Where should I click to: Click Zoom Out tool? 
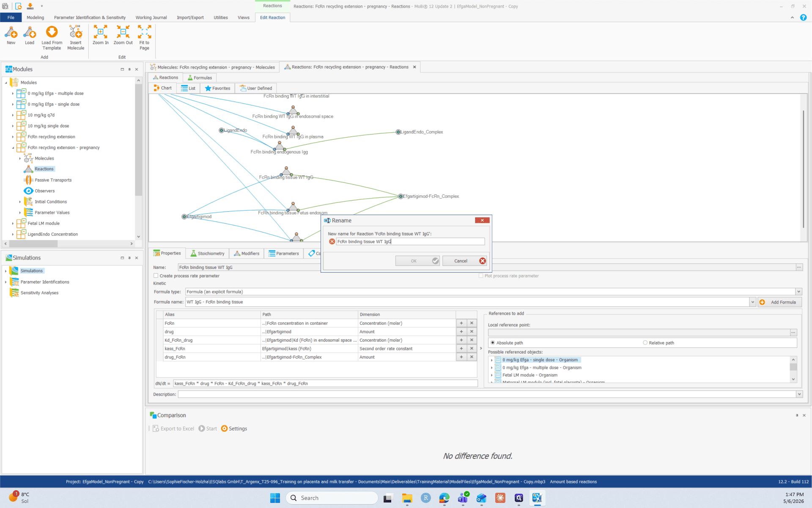tap(123, 35)
